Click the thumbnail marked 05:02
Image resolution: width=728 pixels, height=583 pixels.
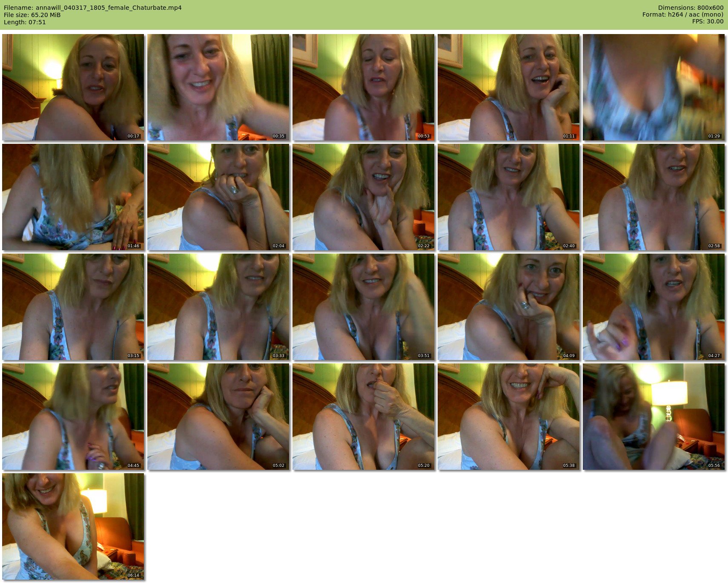218,417
